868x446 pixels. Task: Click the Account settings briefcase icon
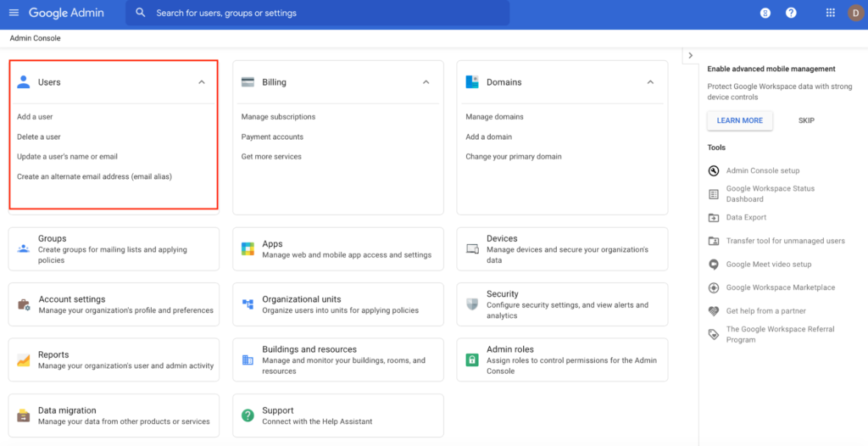click(24, 304)
